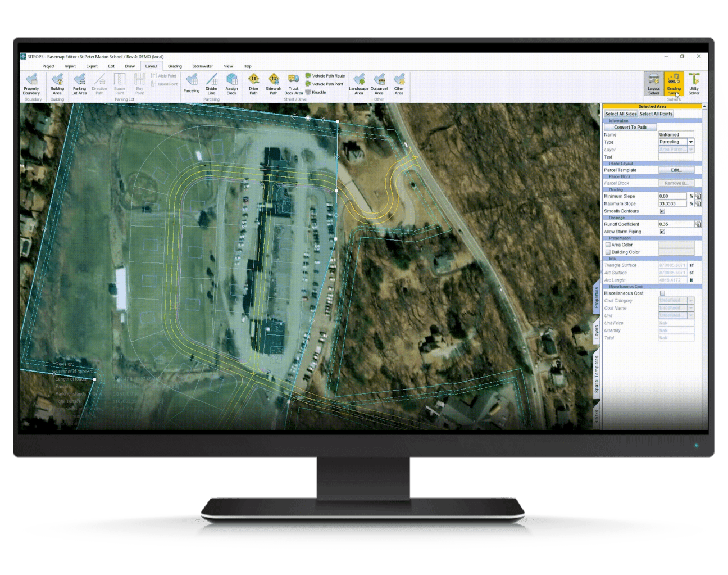Click the Select All Sides button
This screenshot has width=728, height=575.
point(621,114)
